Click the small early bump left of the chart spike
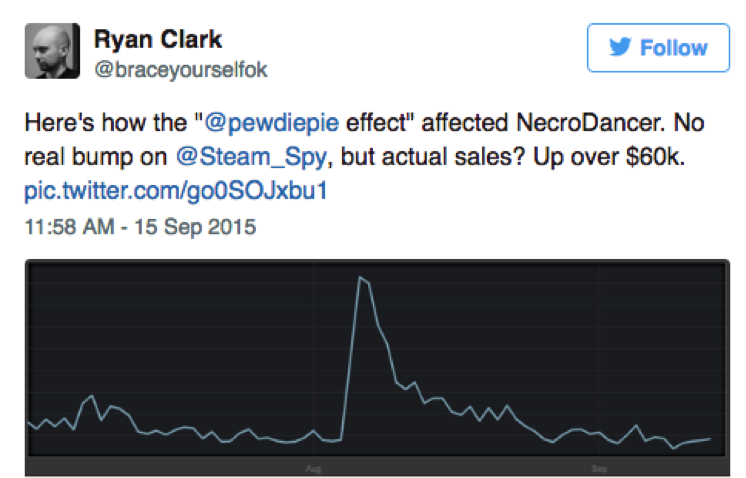Image resolution: width=746 pixels, height=478 pixels. [x=92, y=396]
